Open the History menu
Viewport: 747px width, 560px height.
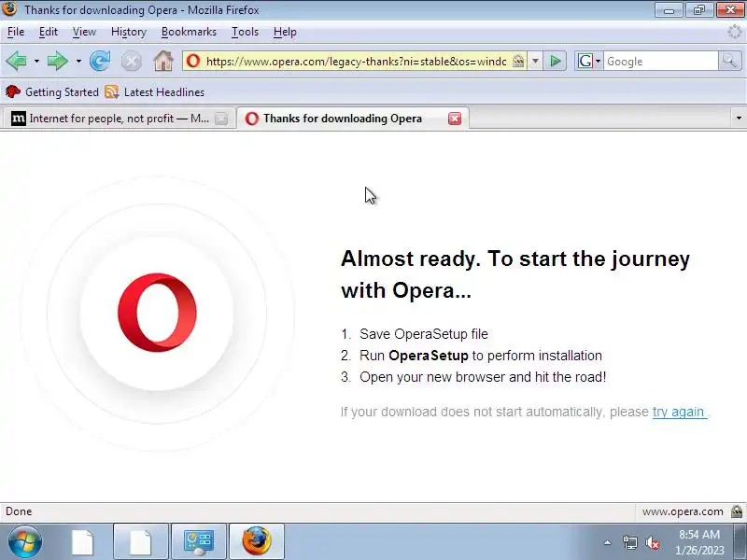[129, 32]
